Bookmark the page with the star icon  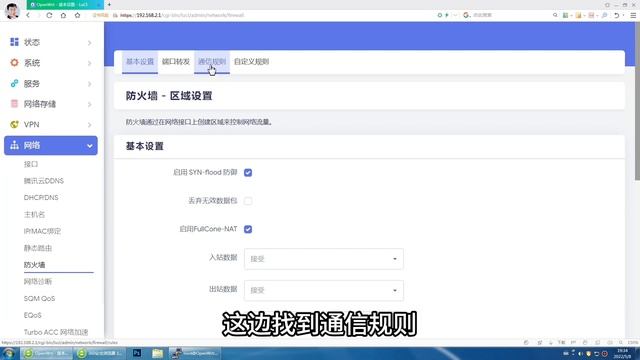[78, 15]
